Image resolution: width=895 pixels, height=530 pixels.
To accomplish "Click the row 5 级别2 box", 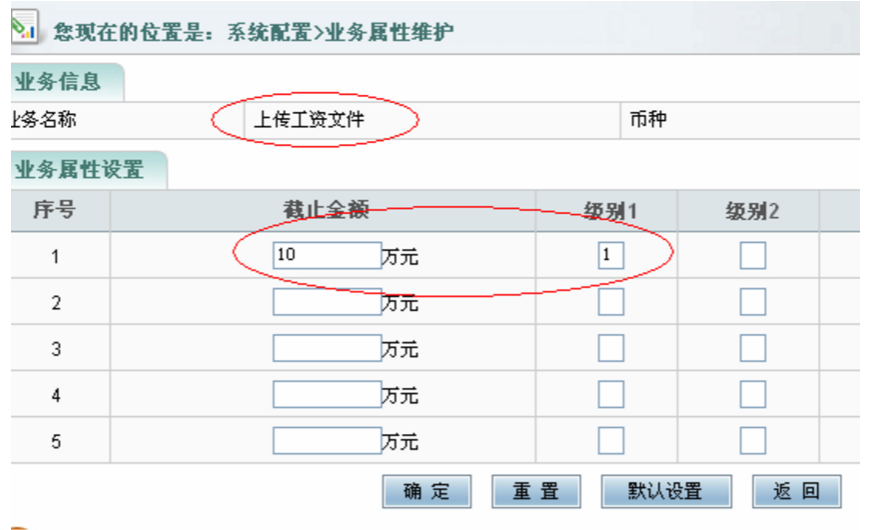I will [x=753, y=440].
